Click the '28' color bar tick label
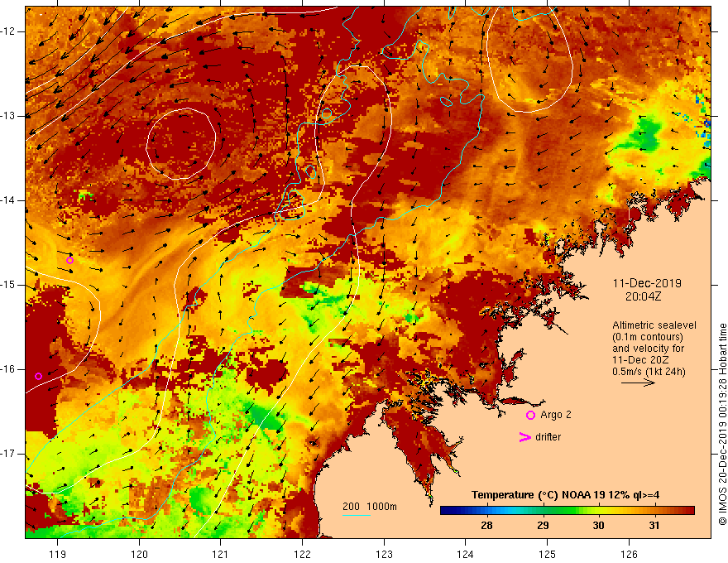Viewport: 728px width, 563px height. [486, 526]
